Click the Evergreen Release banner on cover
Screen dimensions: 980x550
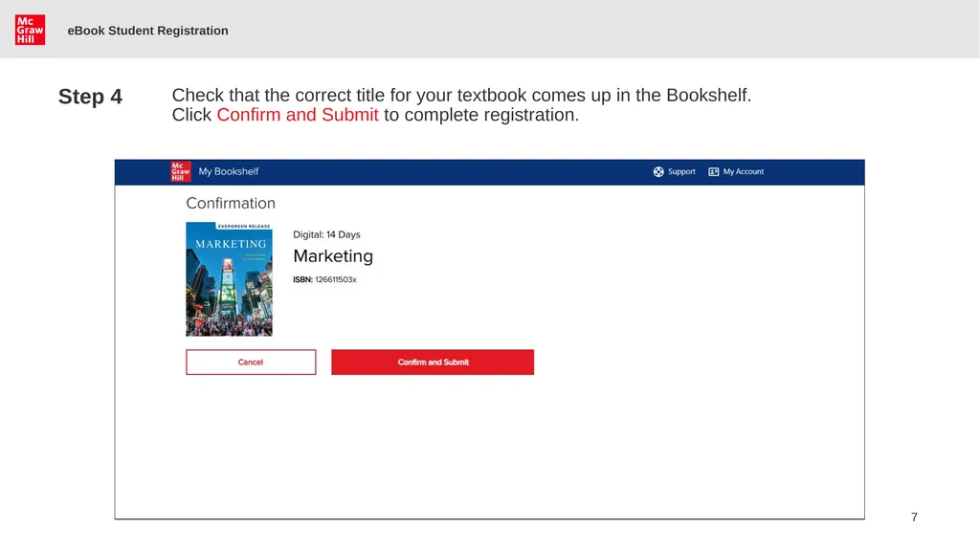pos(244,227)
